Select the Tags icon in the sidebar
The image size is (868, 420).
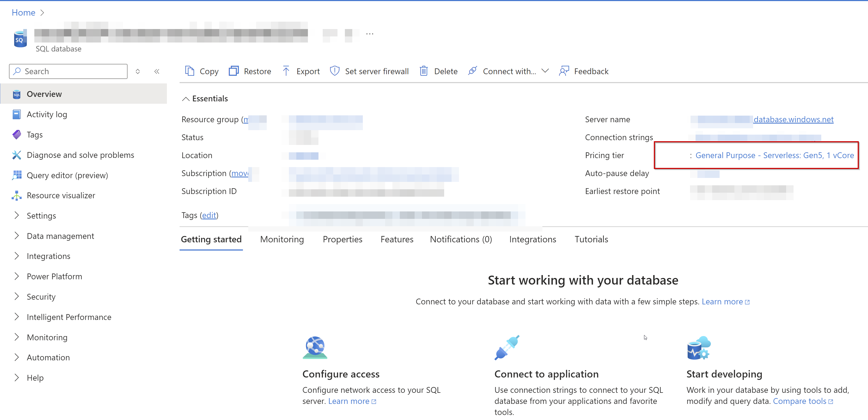[17, 134]
